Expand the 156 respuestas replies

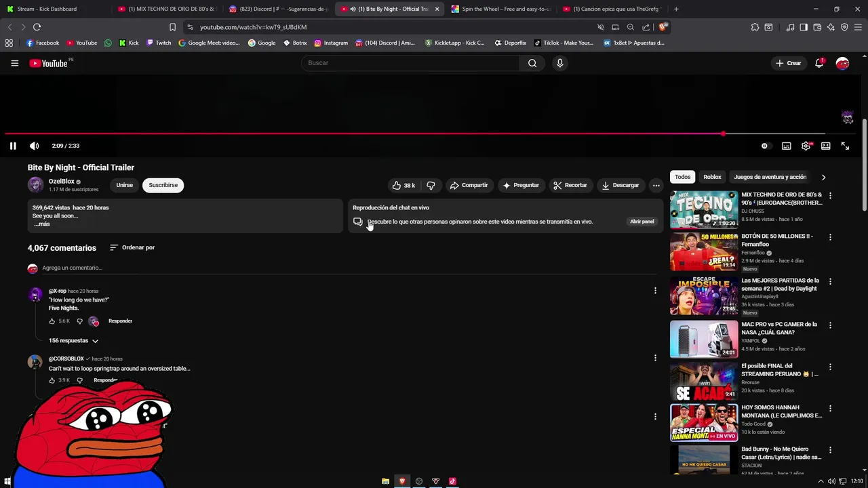click(73, 341)
